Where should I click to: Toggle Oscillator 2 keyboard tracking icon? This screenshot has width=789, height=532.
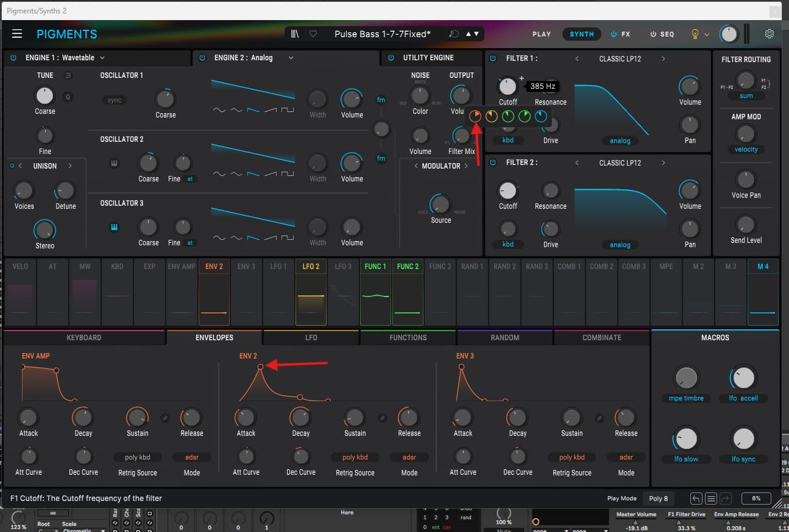pyautogui.click(x=114, y=163)
